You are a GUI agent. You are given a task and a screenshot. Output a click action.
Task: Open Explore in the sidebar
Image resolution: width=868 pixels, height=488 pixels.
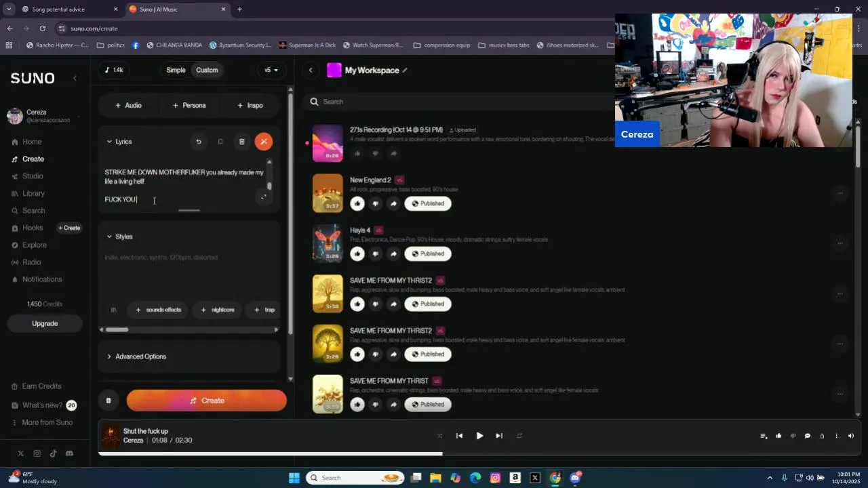(x=29, y=245)
